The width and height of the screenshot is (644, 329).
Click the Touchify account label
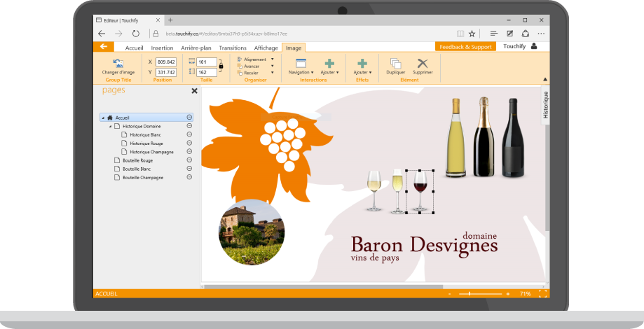tap(514, 46)
